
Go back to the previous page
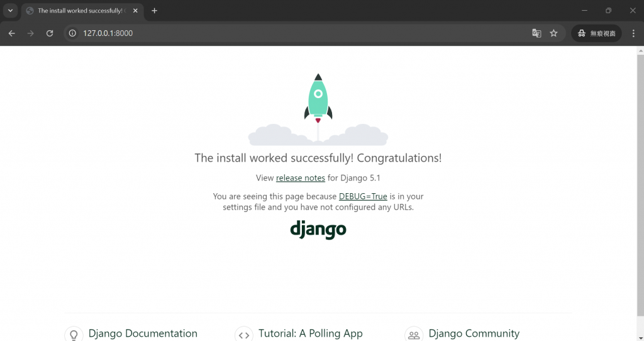coord(11,33)
